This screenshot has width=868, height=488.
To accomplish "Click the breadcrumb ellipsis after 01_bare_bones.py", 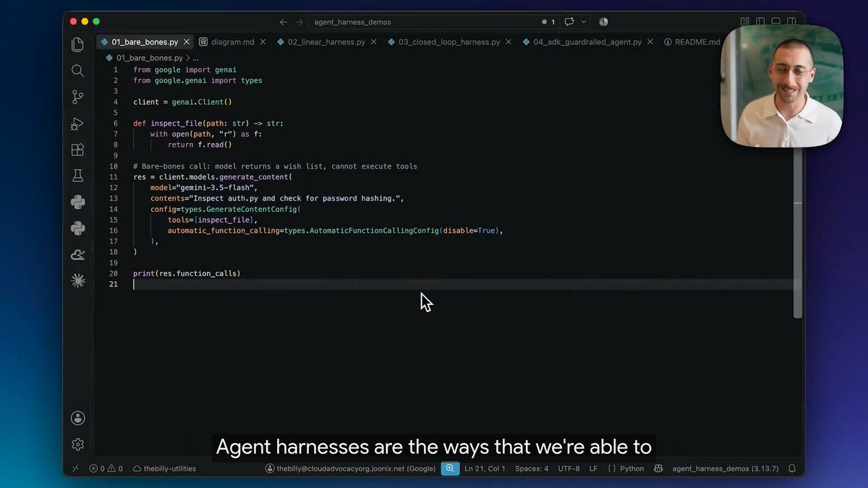I will tap(195, 58).
